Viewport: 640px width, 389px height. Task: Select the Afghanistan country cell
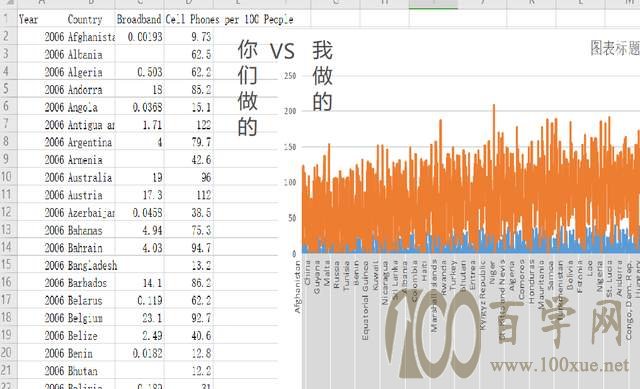coord(91,37)
